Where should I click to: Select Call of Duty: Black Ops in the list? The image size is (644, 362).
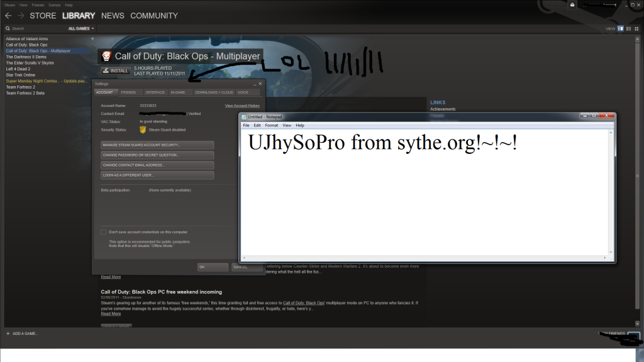point(26,45)
